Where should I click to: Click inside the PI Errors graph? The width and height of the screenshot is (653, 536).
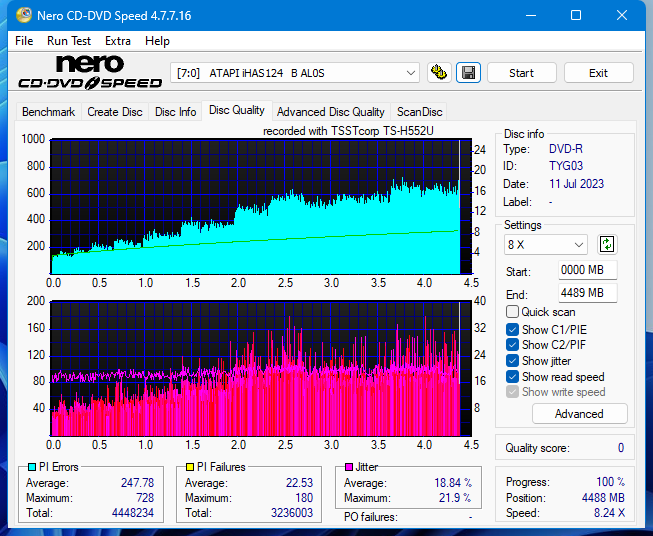[261, 207]
